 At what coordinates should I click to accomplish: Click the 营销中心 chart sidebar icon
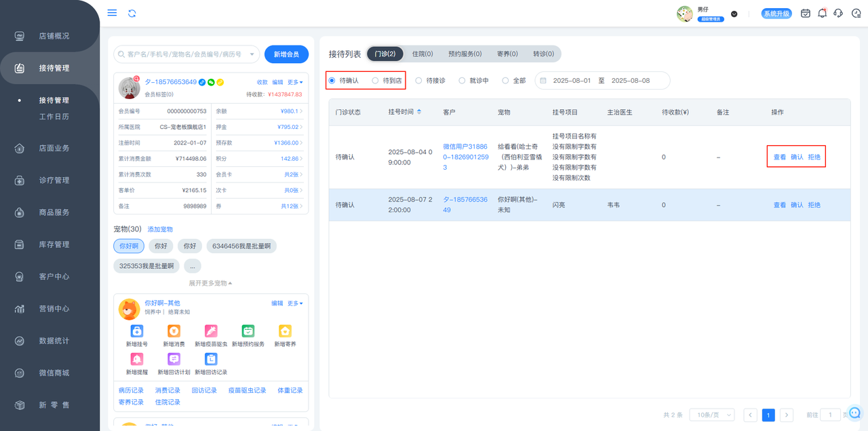point(20,309)
